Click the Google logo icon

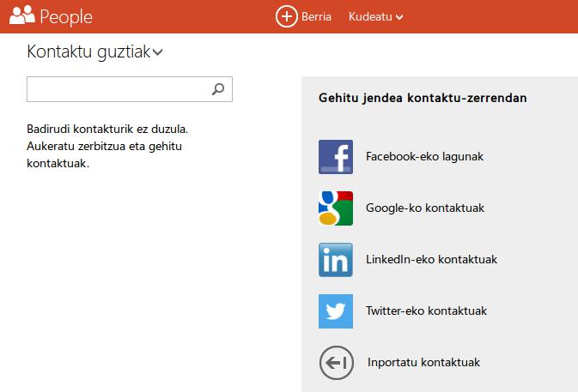click(336, 208)
